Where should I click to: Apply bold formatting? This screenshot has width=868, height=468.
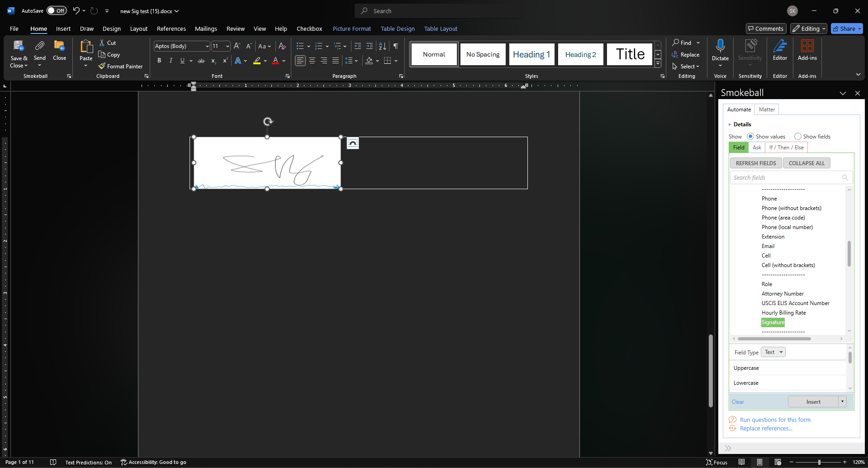[159, 61]
